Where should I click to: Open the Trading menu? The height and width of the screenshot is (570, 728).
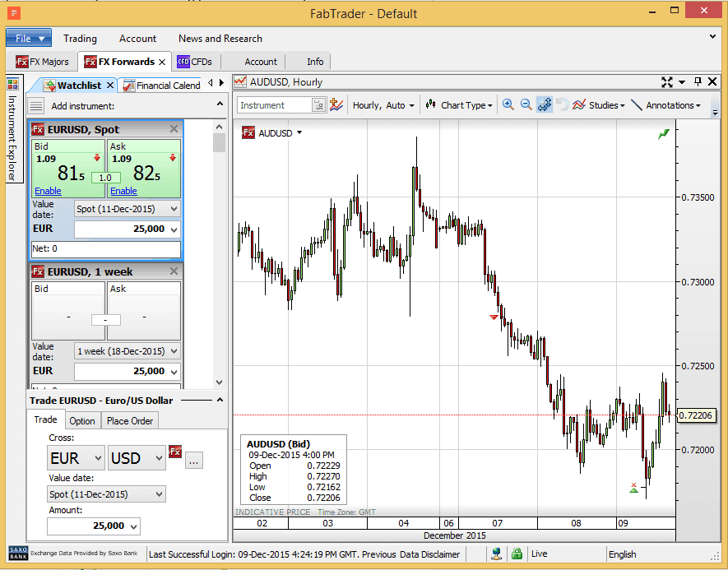click(x=81, y=39)
